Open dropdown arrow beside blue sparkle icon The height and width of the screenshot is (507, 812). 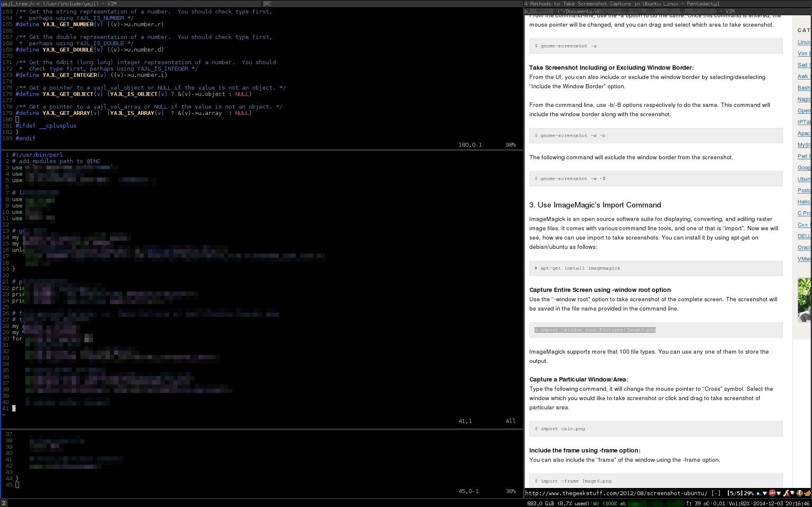coord(765,493)
